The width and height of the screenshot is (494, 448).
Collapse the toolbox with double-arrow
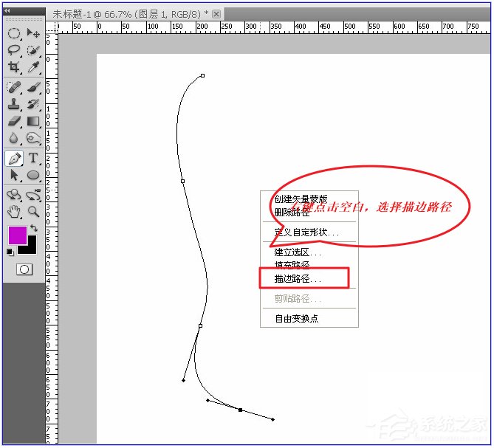tap(7, 11)
